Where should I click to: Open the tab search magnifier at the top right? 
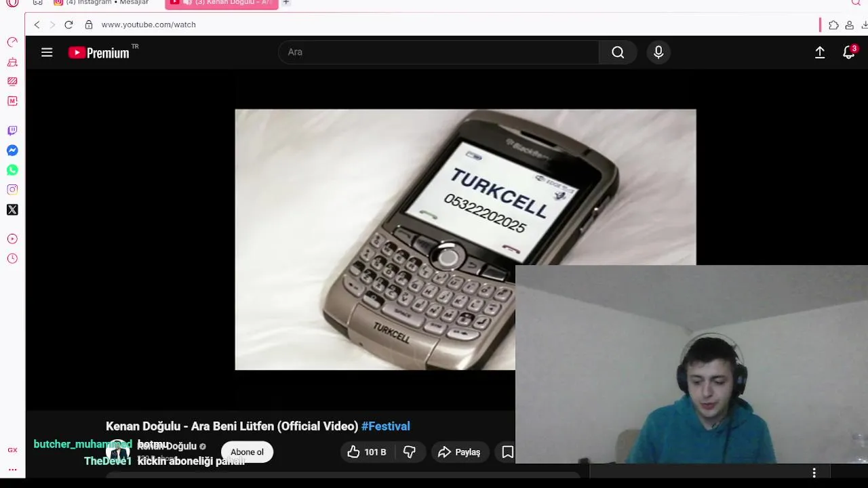tap(856, 3)
